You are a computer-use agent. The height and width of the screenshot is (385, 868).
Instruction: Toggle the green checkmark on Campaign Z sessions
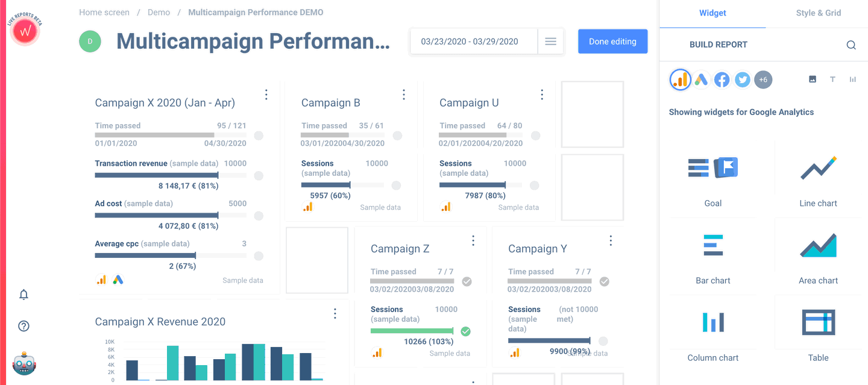click(465, 331)
